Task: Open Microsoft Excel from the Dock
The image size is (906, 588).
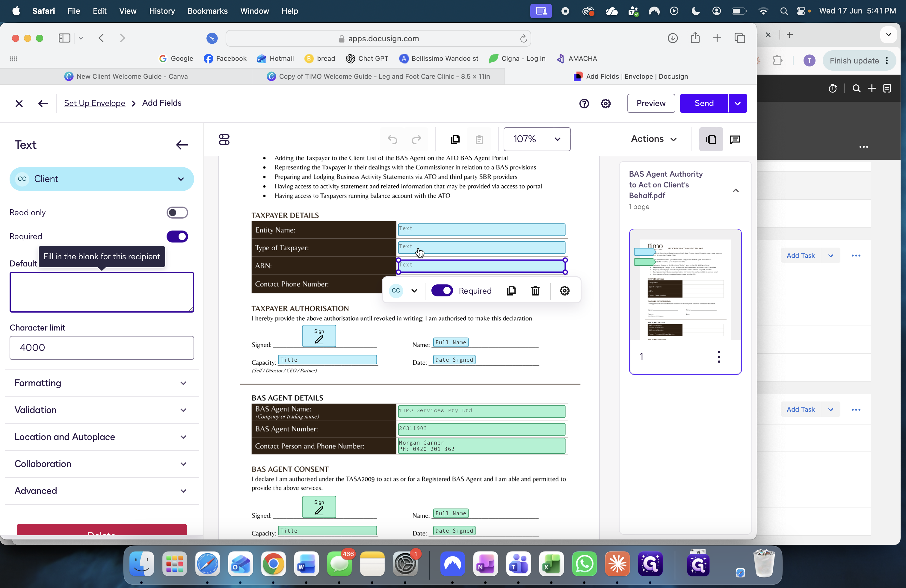Action: click(551, 564)
